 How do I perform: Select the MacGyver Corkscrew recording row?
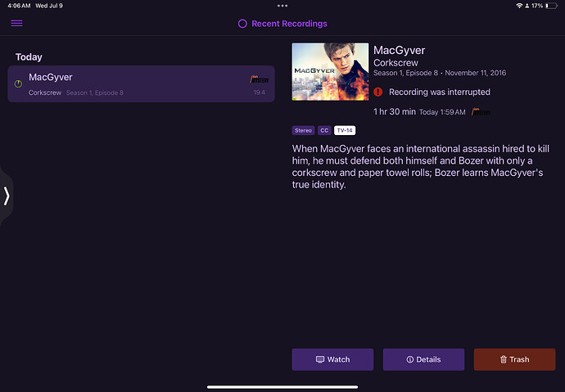[141, 84]
